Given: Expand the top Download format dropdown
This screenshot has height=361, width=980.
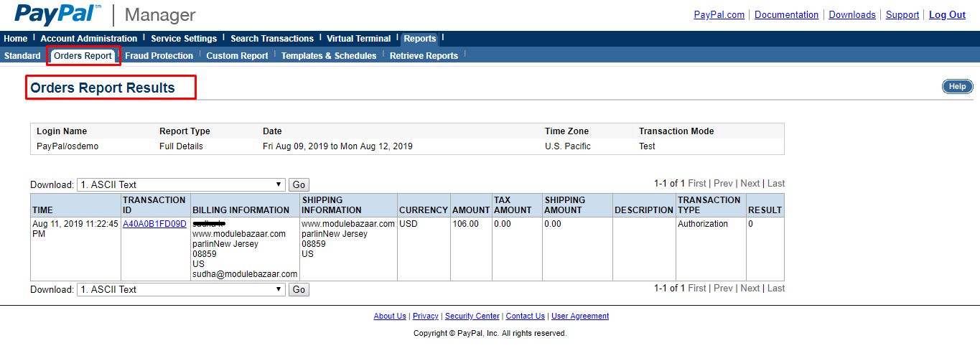Looking at the screenshot, I should 181,184.
